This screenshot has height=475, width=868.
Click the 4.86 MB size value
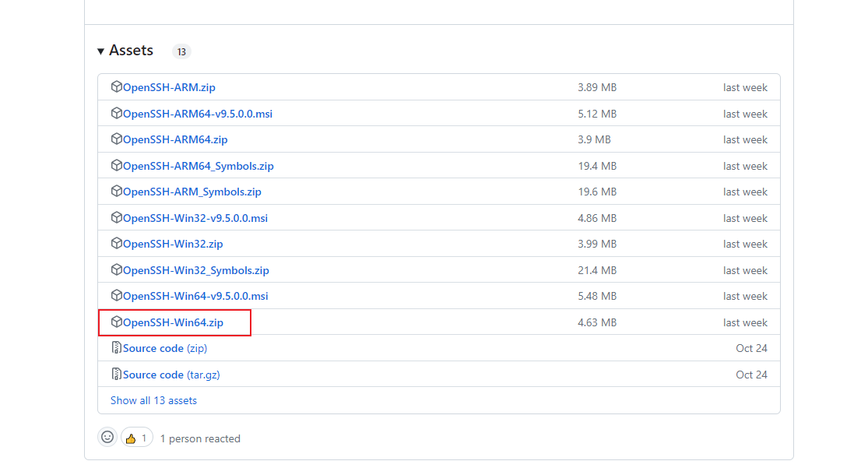pyautogui.click(x=597, y=218)
